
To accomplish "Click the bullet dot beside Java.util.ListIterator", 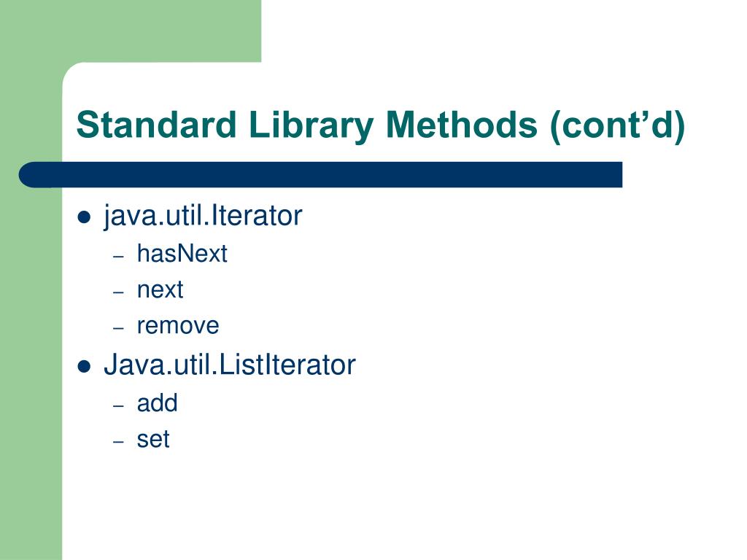I will [84, 367].
